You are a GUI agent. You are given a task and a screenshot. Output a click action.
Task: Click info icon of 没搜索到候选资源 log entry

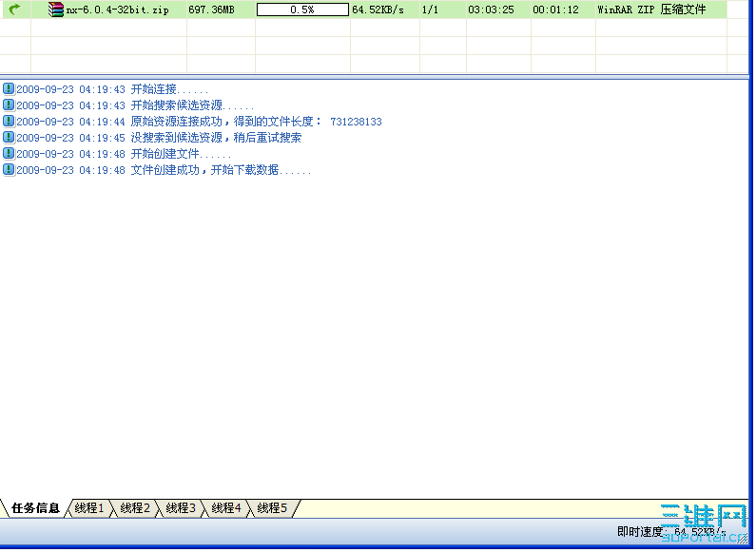[9, 137]
